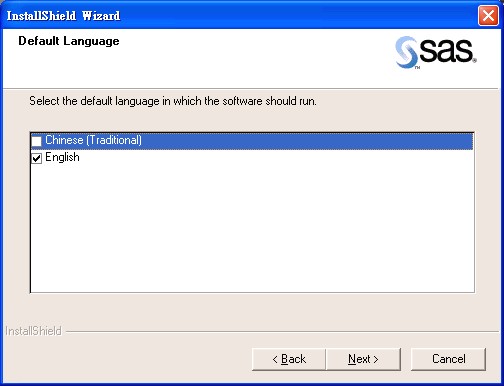Go to the previous step with Back
The width and height of the screenshot is (504, 386).
289,359
